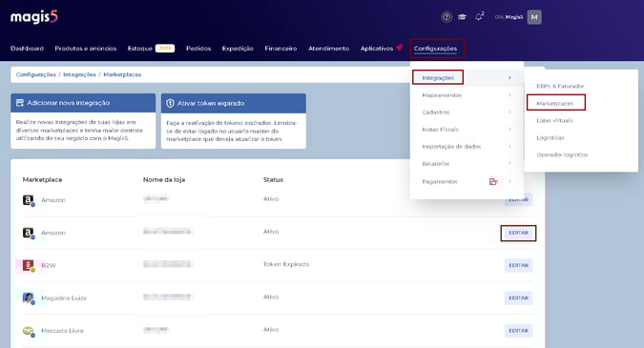644x348 pixels.
Task: Click the Mercado Livre logo
Action: pyautogui.click(x=28, y=331)
